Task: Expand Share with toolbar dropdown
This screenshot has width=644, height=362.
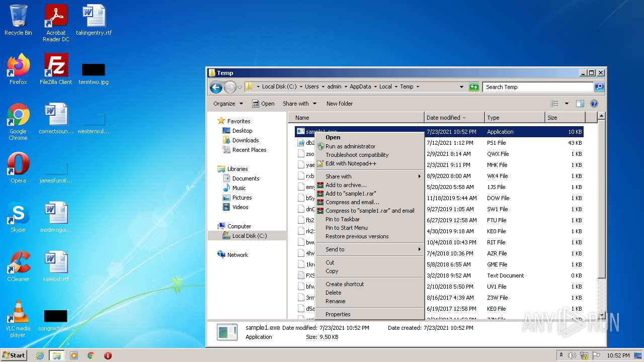Action: point(299,104)
